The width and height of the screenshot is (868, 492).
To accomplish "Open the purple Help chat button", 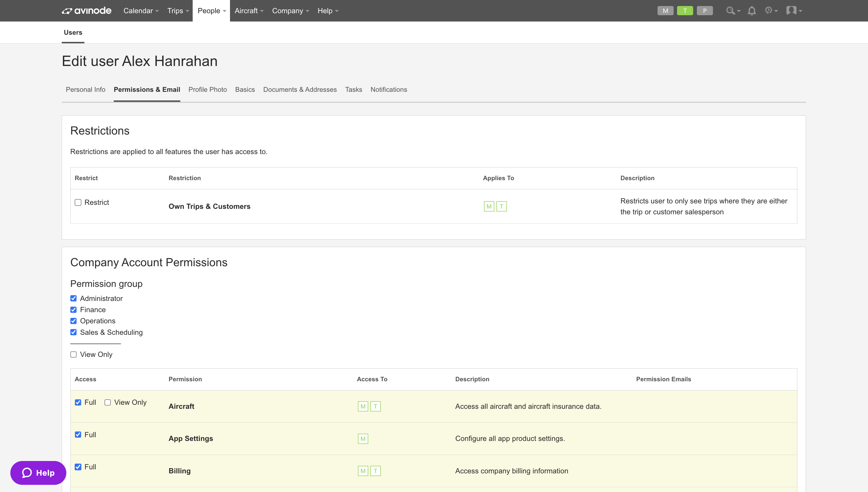I will point(38,473).
